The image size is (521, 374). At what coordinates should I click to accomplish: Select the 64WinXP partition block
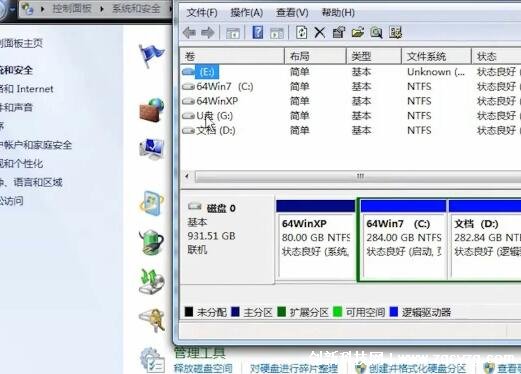[316, 239]
